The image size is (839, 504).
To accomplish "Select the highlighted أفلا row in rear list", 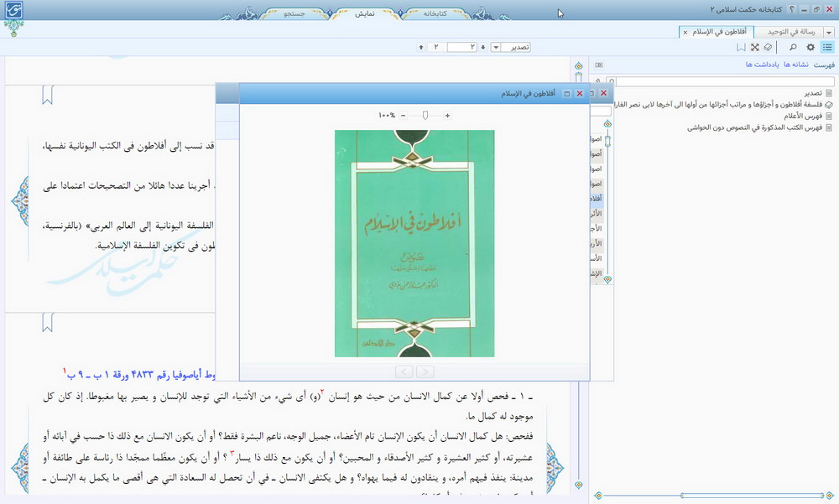I will tap(597, 199).
